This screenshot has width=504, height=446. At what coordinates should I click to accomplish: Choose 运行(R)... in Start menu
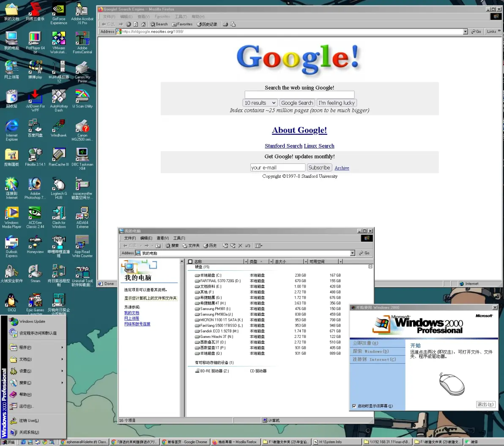coord(37,406)
